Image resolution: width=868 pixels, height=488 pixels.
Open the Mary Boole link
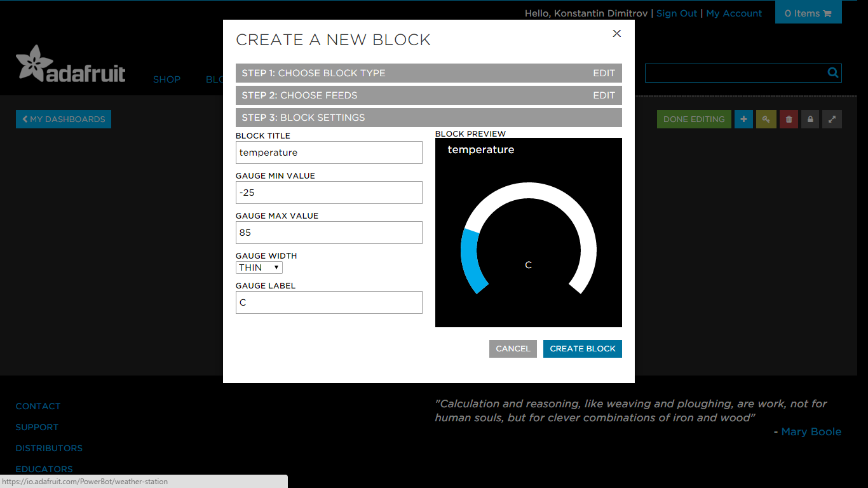pos(811,431)
